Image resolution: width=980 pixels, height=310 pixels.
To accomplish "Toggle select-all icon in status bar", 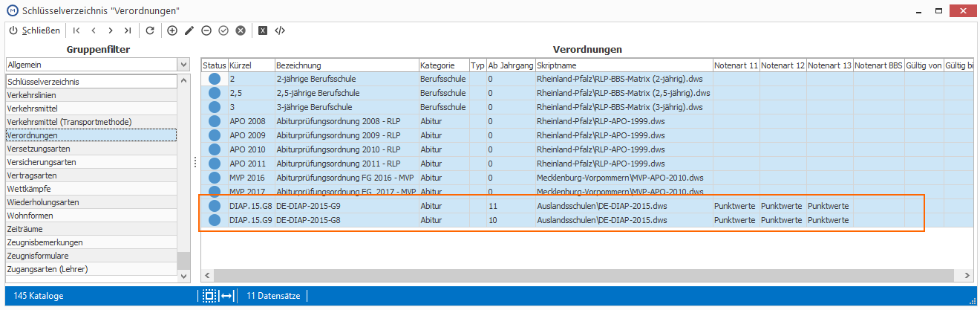I will click(x=209, y=296).
